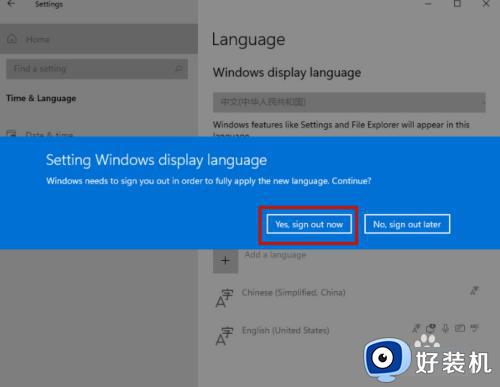
Task: Go back using the Settings arrow
Action: pyautogui.click(x=11, y=4)
